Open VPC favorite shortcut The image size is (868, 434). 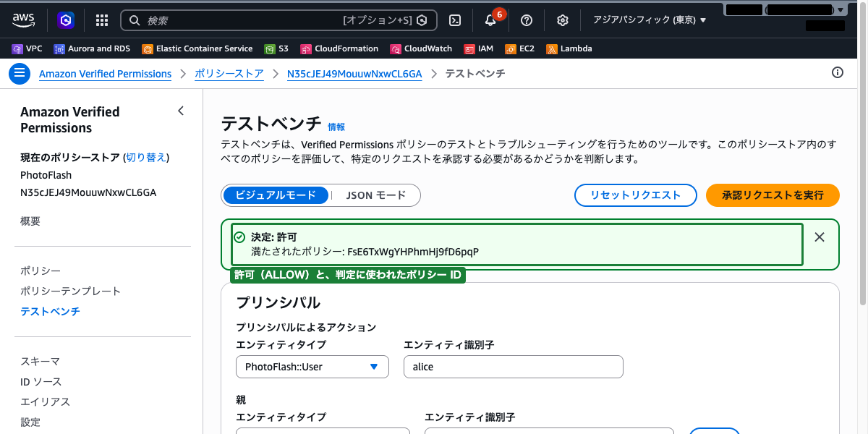pyautogui.click(x=27, y=48)
